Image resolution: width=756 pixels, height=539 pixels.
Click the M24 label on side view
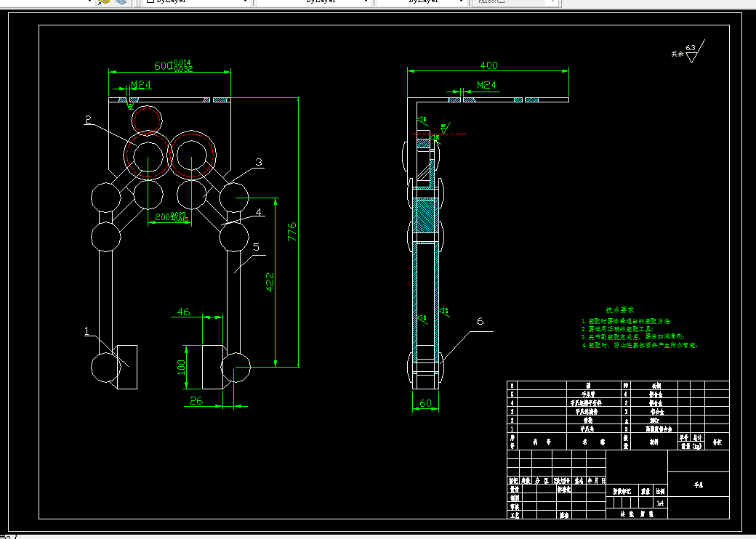pos(486,85)
